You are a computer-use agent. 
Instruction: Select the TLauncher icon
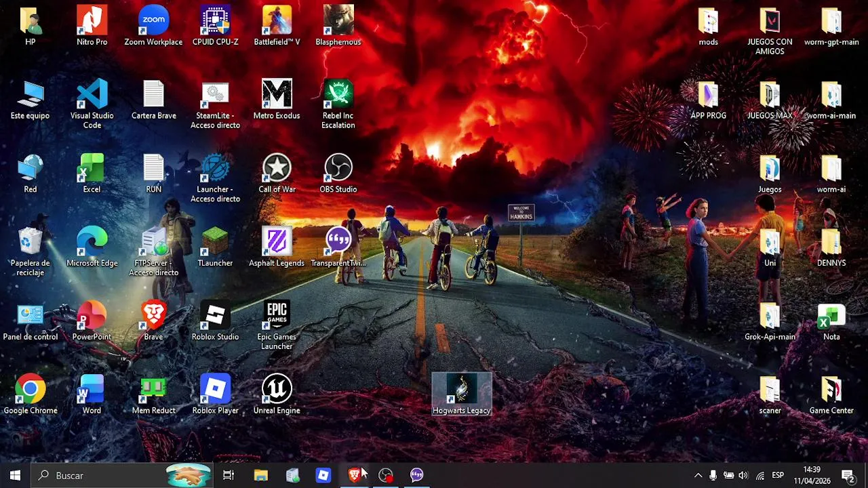click(x=215, y=247)
